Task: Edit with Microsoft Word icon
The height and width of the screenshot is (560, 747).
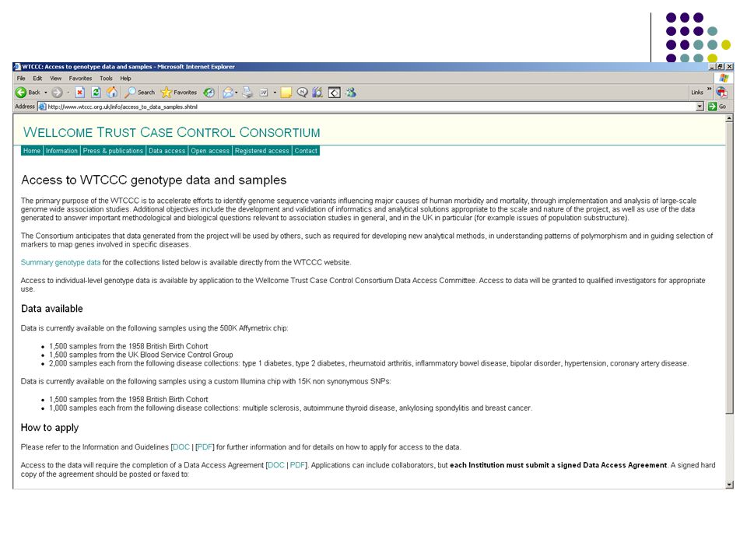Action: pyautogui.click(x=264, y=93)
